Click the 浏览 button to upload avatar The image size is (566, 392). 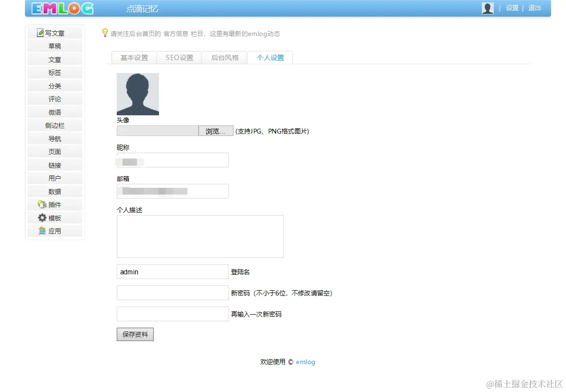[216, 130]
